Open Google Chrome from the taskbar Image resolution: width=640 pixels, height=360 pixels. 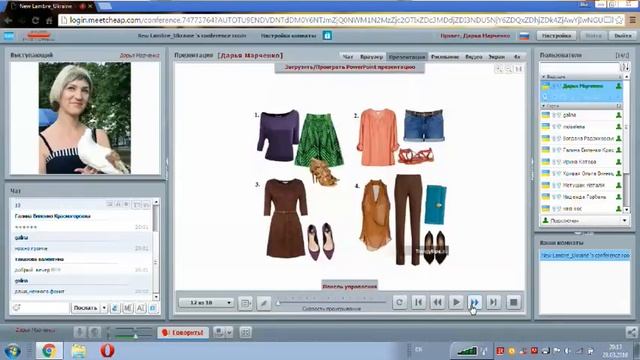coord(49,351)
